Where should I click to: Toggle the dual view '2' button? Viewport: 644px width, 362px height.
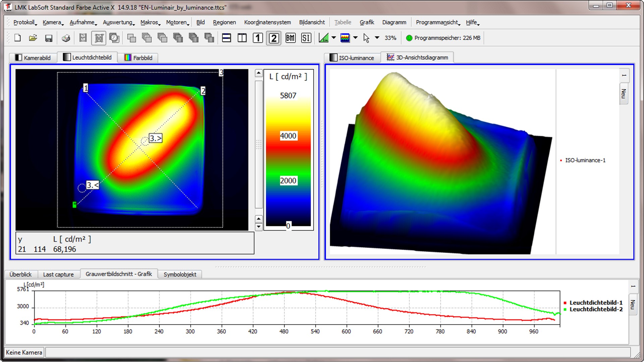coord(274,38)
